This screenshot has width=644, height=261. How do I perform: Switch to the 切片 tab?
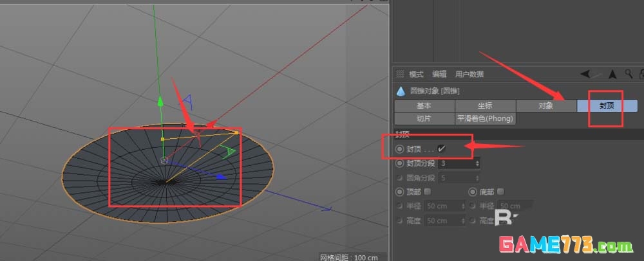(x=424, y=119)
